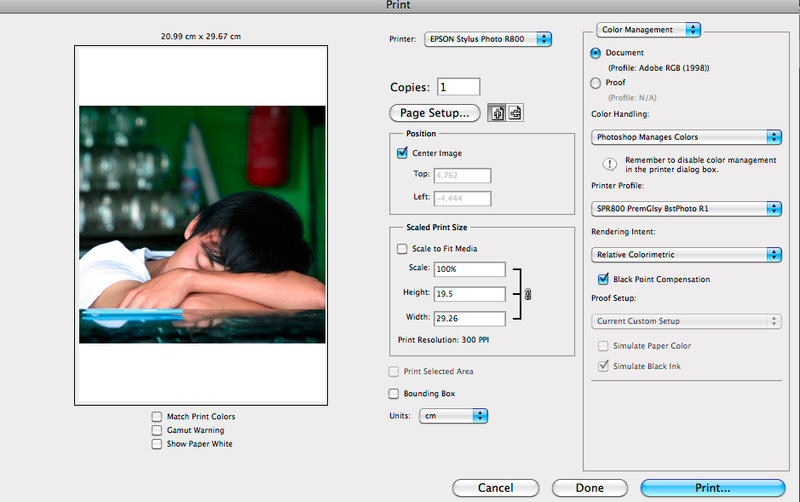Image resolution: width=800 pixels, height=502 pixels.
Task: Open the Printer dropdown EPSON Stylus Photo R800
Action: 488,39
